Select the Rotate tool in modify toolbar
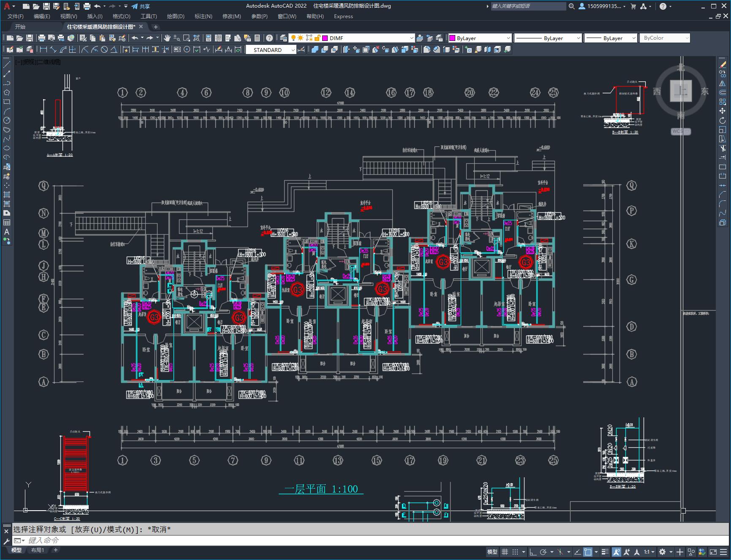 coord(723,120)
